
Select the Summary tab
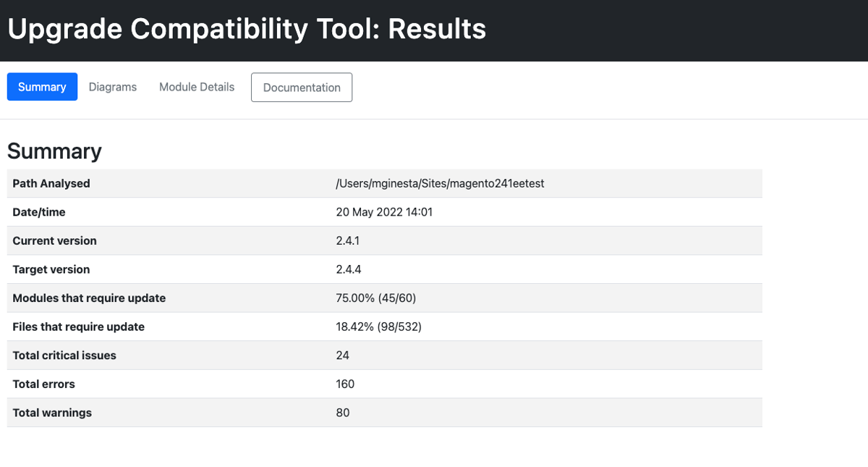point(41,86)
